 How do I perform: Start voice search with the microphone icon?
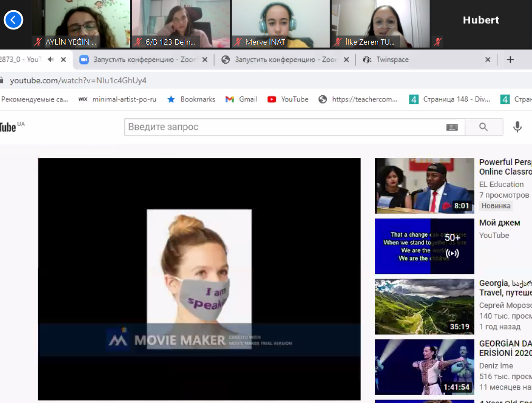[517, 127]
